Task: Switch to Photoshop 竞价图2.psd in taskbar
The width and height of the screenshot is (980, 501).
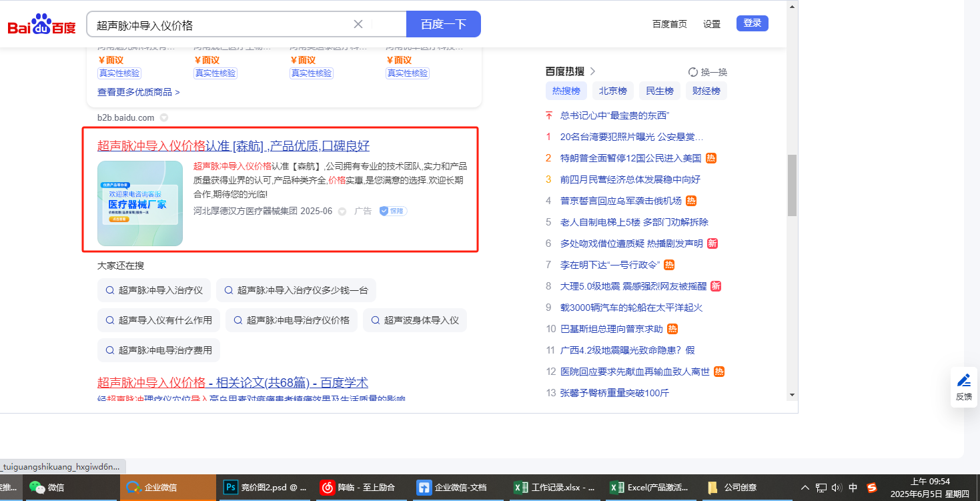Action: (265, 488)
